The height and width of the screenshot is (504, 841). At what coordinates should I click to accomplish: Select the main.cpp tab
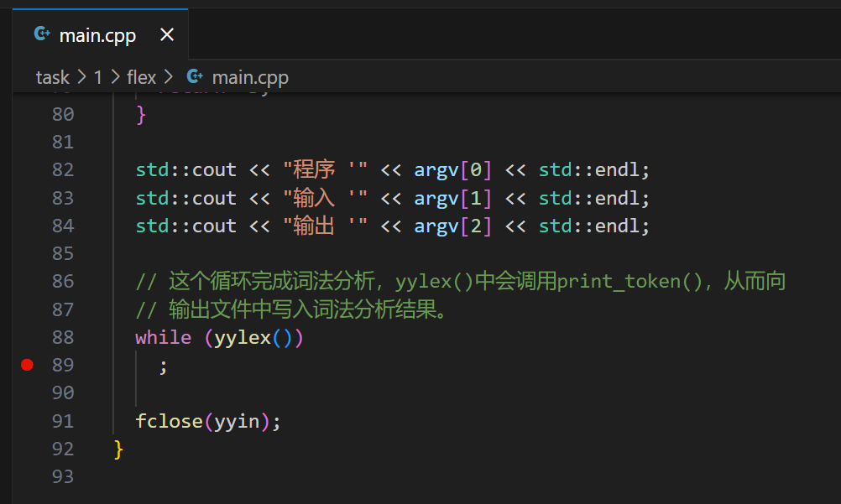tap(97, 35)
